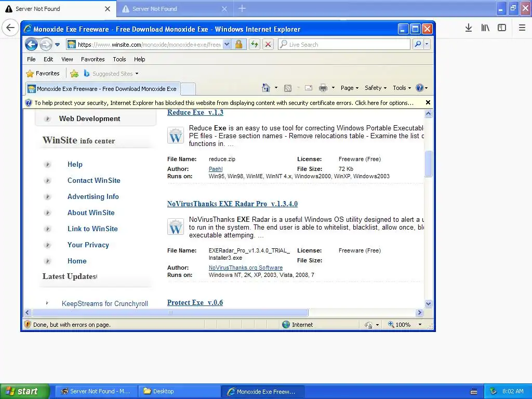Click the Firefox library bookshelf icon
Screen dimensions: 532x399
485,28
